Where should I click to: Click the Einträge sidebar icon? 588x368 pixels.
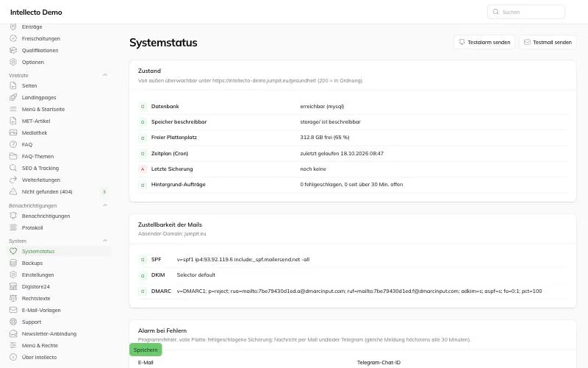(13, 26)
